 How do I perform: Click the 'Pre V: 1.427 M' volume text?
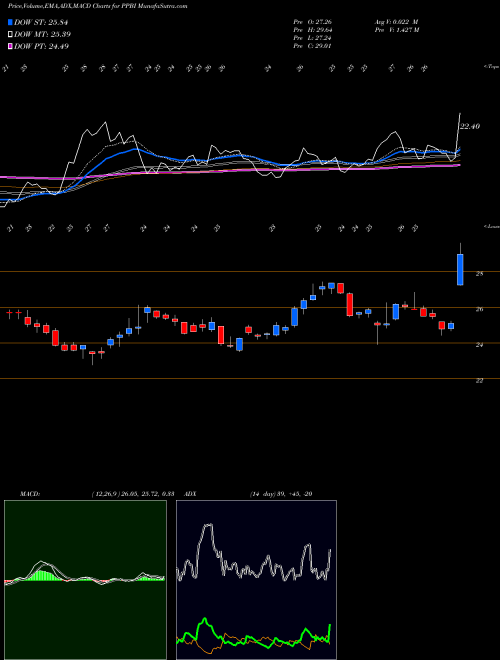397,30
